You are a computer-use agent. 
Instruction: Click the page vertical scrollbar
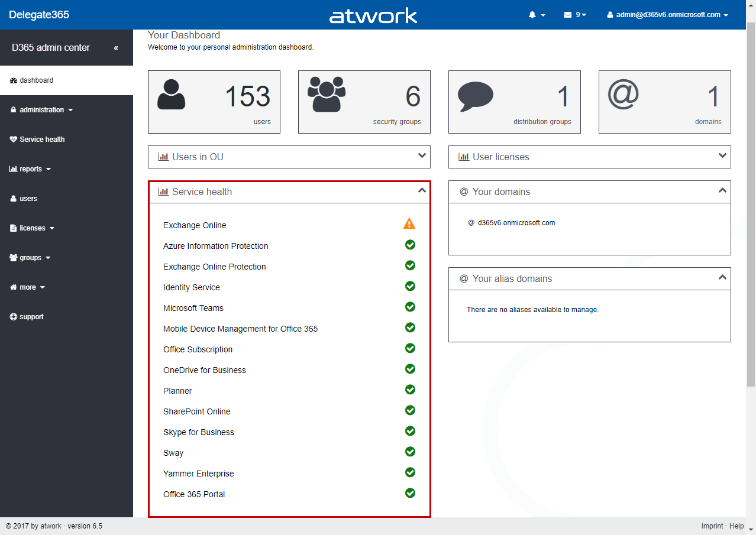(751, 207)
